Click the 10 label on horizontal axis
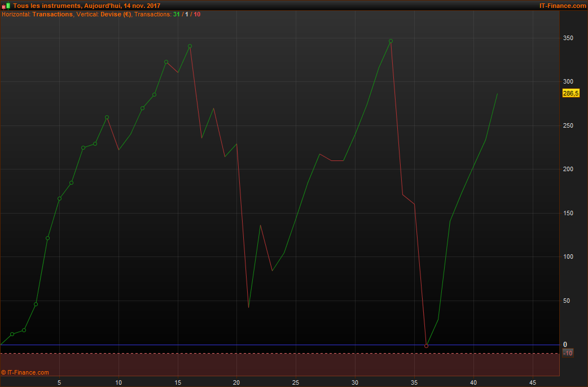Image resolution: width=588 pixels, height=387 pixels. pyautogui.click(x=119, y=382)
